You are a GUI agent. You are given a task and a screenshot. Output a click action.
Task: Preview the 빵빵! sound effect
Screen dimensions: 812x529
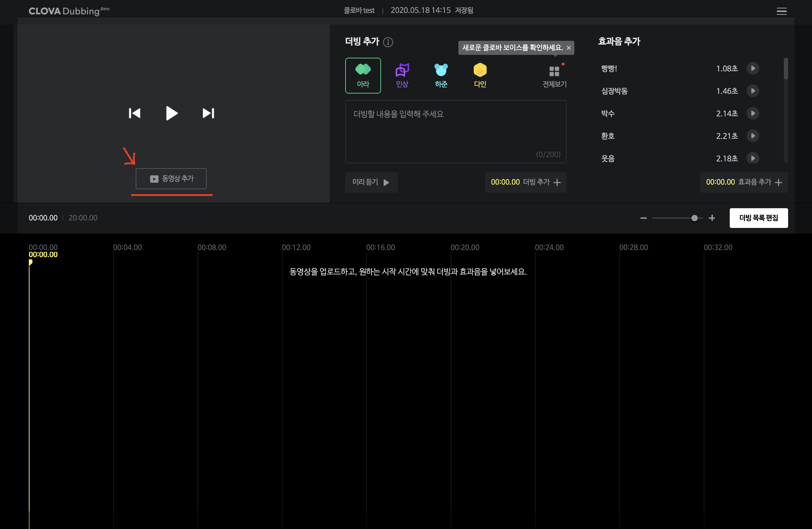pos(753,68)
